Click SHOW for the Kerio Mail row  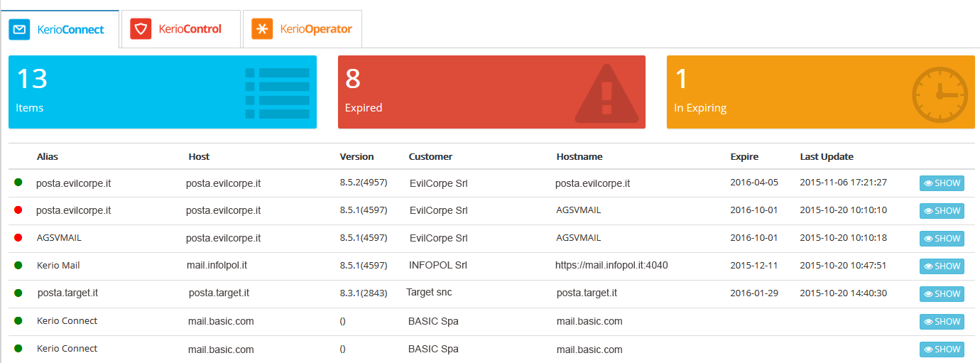942,266
